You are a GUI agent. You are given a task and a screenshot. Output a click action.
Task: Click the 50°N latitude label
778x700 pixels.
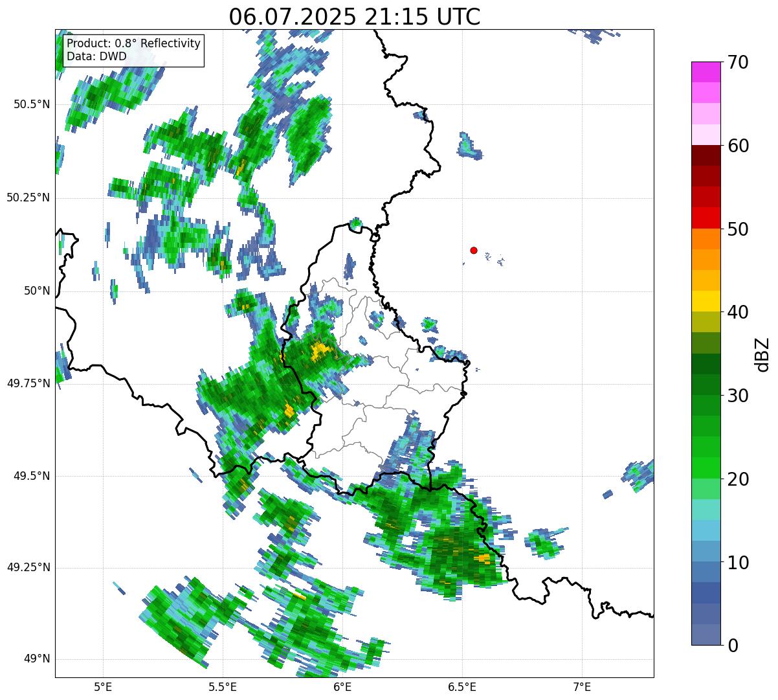36,291
